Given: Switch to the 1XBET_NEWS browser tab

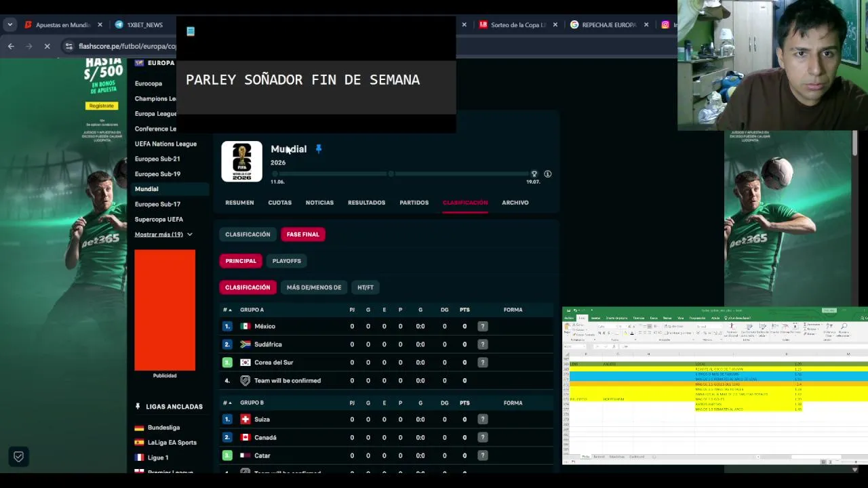Looking at the screenshot, I should pos(144,25).
